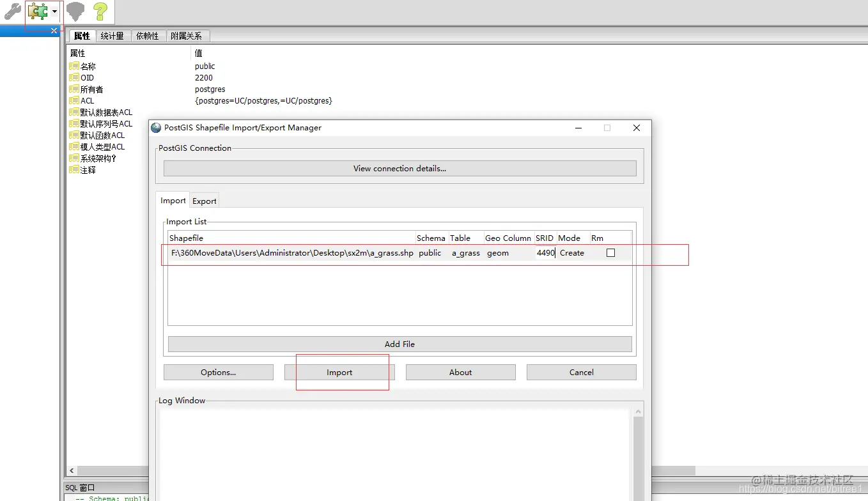
Task: Click the icon beside 所有者 property
Action: [x=74, y=89]
